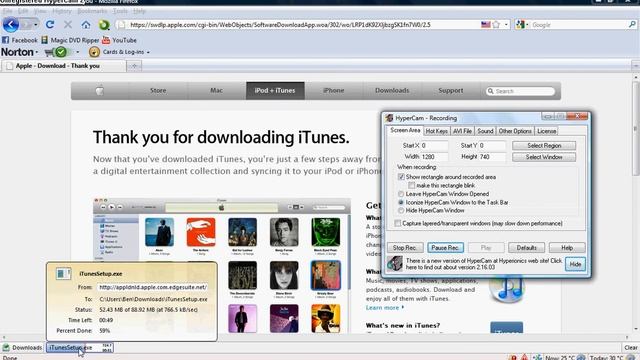
Task: Click the Start X input field
Action: click(x=434, y=146)
